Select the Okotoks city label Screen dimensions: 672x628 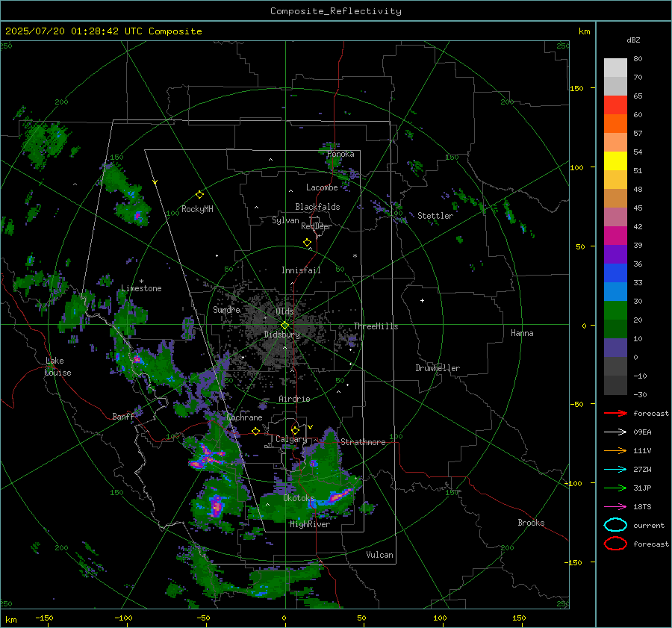coord(299,499)
